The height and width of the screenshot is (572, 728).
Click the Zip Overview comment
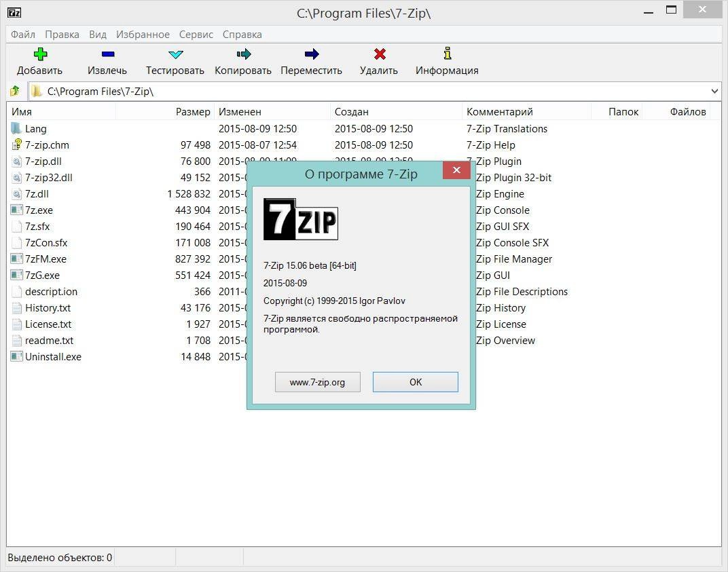[x=506, y=341]
